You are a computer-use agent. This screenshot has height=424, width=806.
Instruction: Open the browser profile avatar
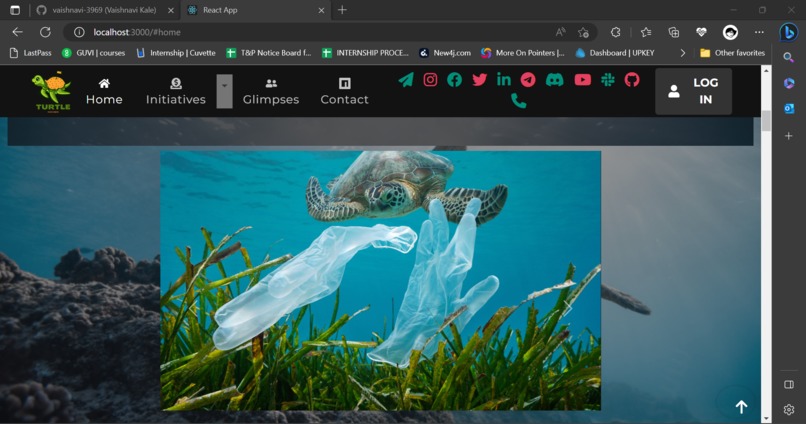pos(730,32)
